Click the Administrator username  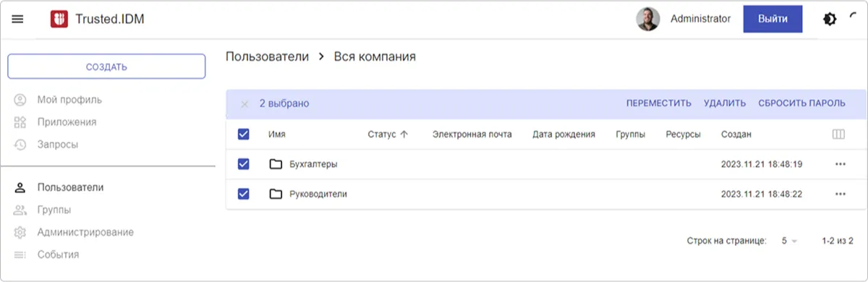pos(701,19)
